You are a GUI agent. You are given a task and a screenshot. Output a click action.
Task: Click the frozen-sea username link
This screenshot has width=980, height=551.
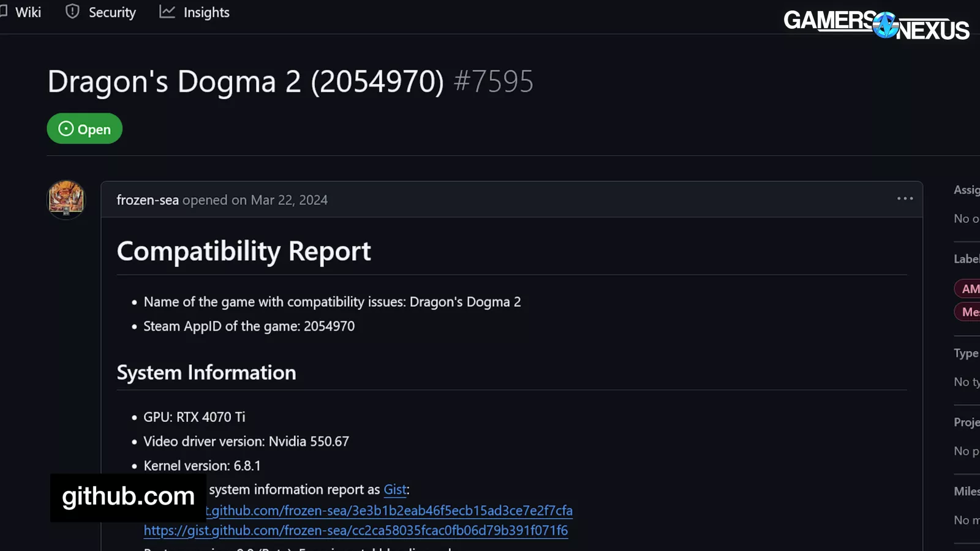click(148, 200)
